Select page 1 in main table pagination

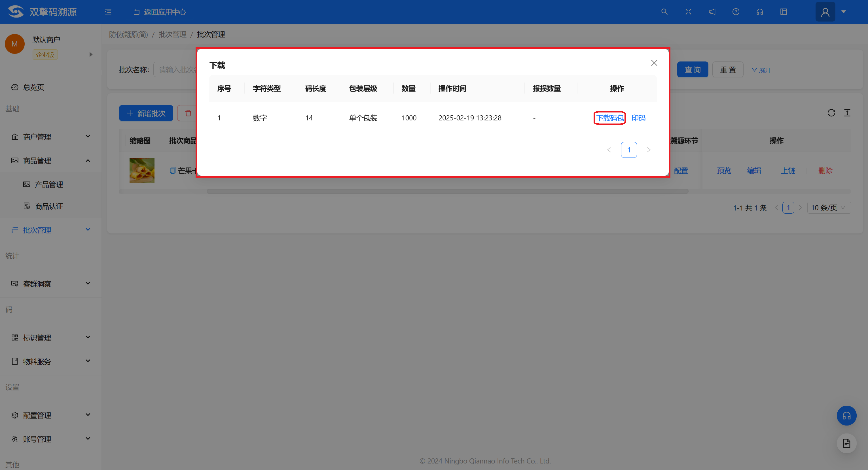pos(788,208)
